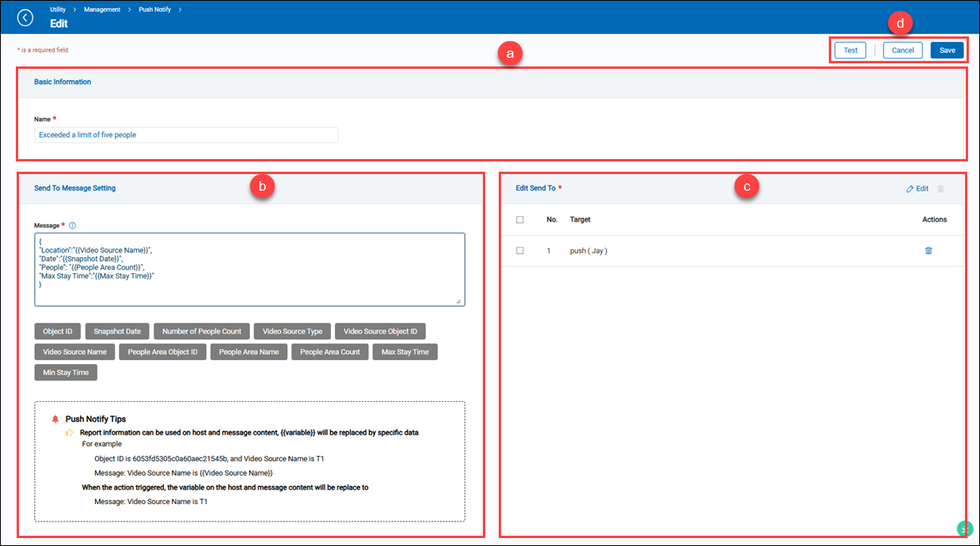This screenshot has height=546, width=980.
Task: Insert the People Area Count variable
Action: pyautogui.click(x=329, y=352)
